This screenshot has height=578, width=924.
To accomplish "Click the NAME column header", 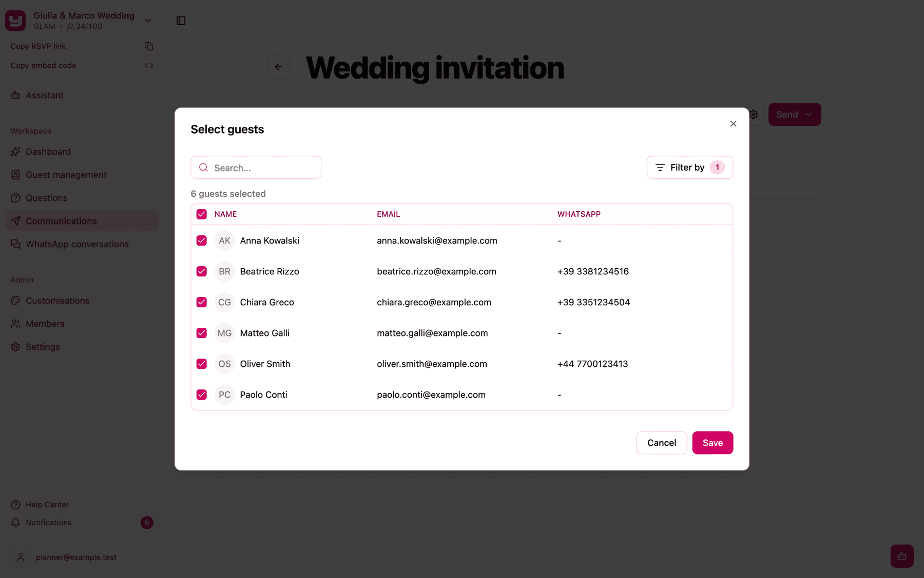I will [225, 214].
